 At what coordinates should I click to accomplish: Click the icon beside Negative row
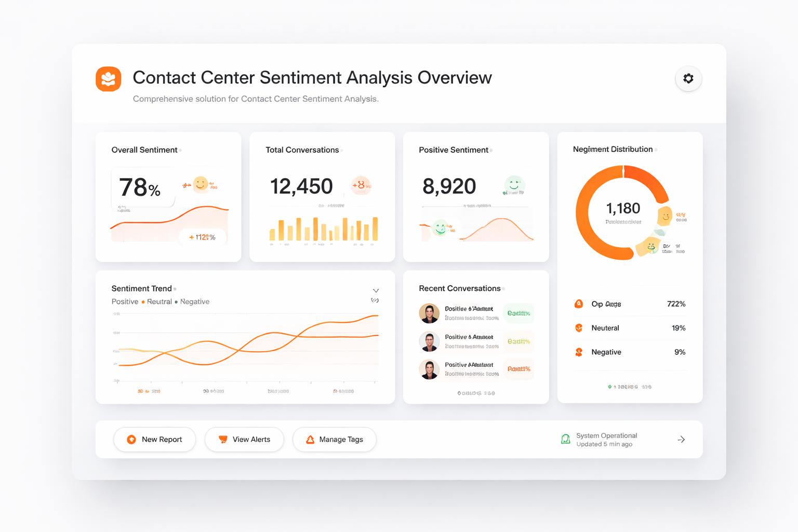pyautogui.click(x=579, y=352)
